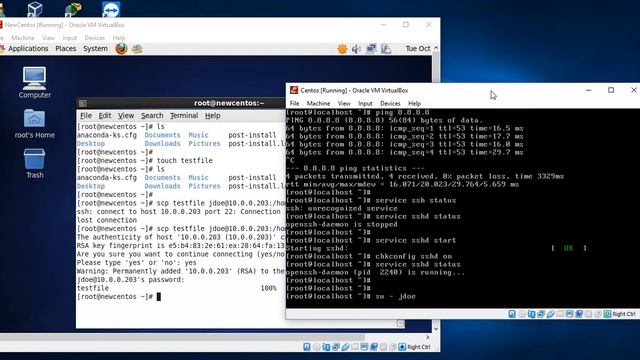Viewport: 640px width, 360px height.
Task: Click USB devices indicator in NewCentos status bar
Action: (346, 347)
